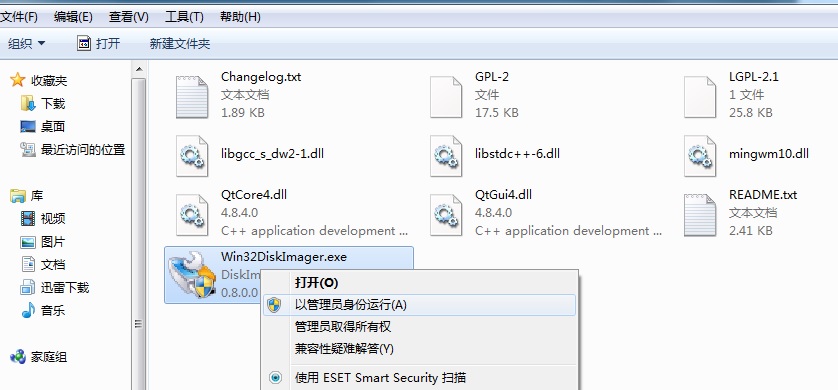Select the libgcc_s_dw2-1.dll file icon
The image size is (838, 390).
tap(192, 155)
